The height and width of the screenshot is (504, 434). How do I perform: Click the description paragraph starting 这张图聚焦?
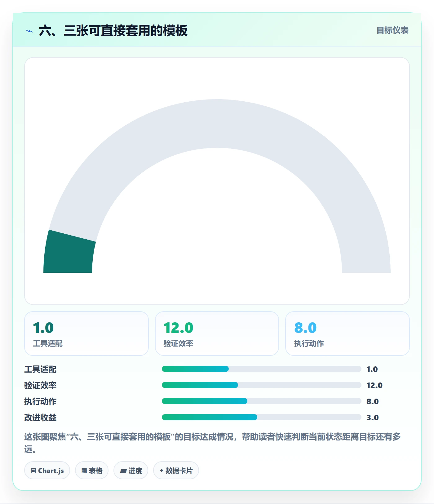(213, 443)
